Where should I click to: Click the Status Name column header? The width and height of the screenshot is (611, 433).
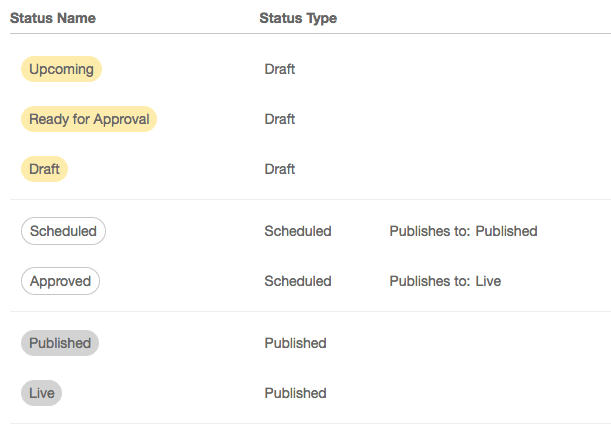[x=53, y=18]
